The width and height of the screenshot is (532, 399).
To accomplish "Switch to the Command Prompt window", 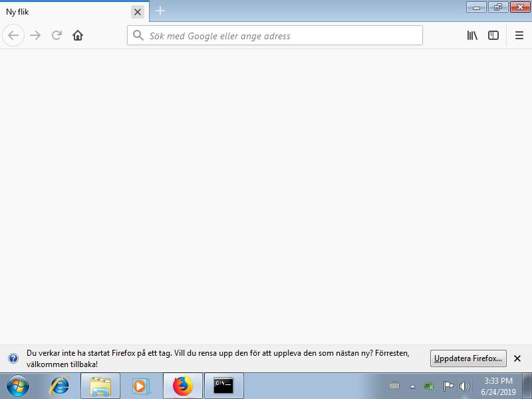I will pyautogui.click(x=223, y=386).
